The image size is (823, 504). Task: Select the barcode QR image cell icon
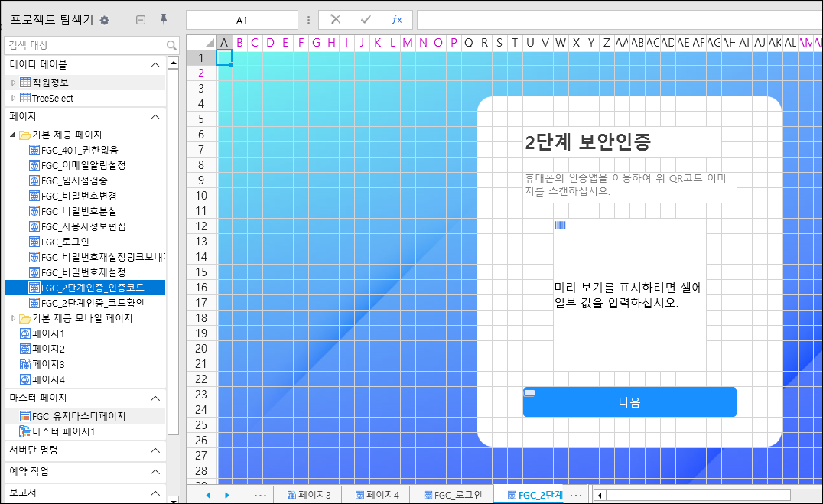tap(560, 225)
